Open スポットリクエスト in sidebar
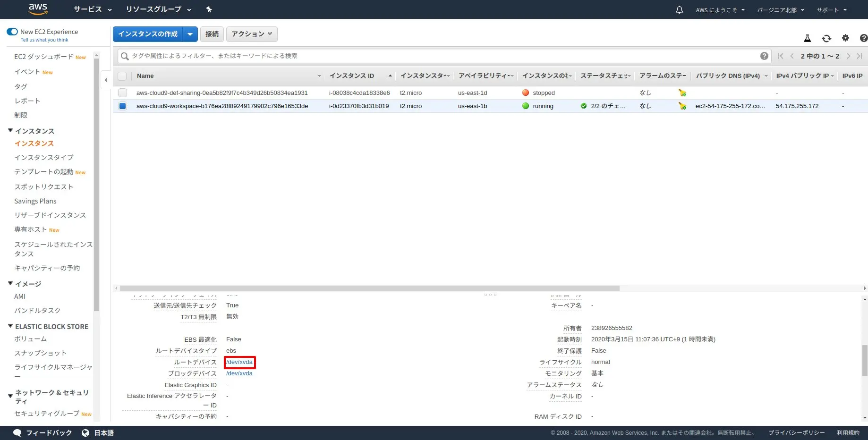 pyautogui.click(x=44, y=187)
